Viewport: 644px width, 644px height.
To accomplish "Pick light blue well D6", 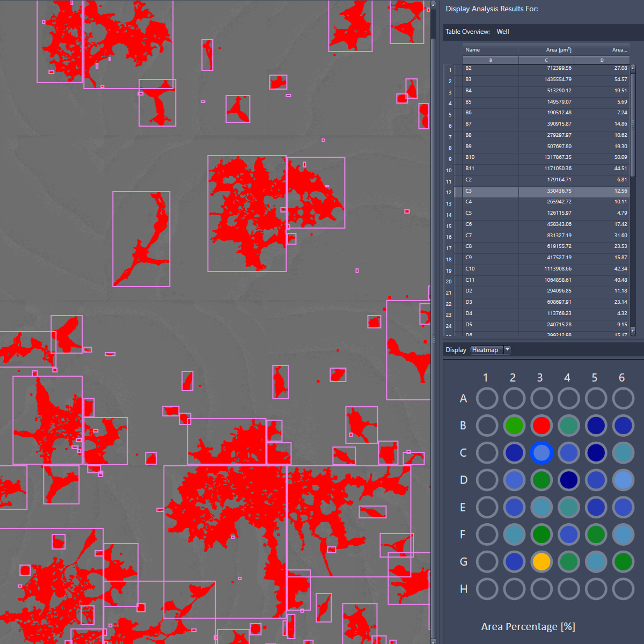I will tap(623, 480).
